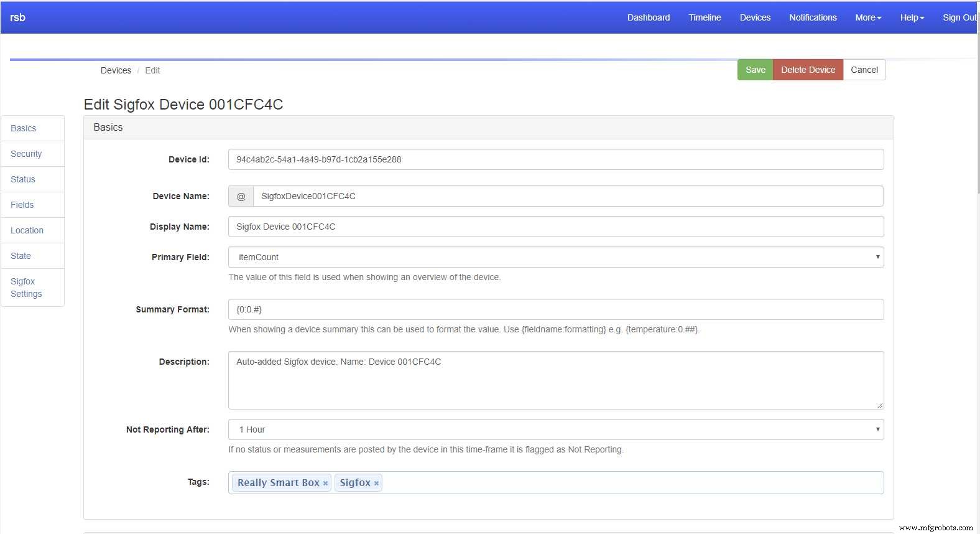Remove the Really Smart Box tag
The width and height of the screenshot is (980, 534).
pyautogui.click(x=325, y=484)
